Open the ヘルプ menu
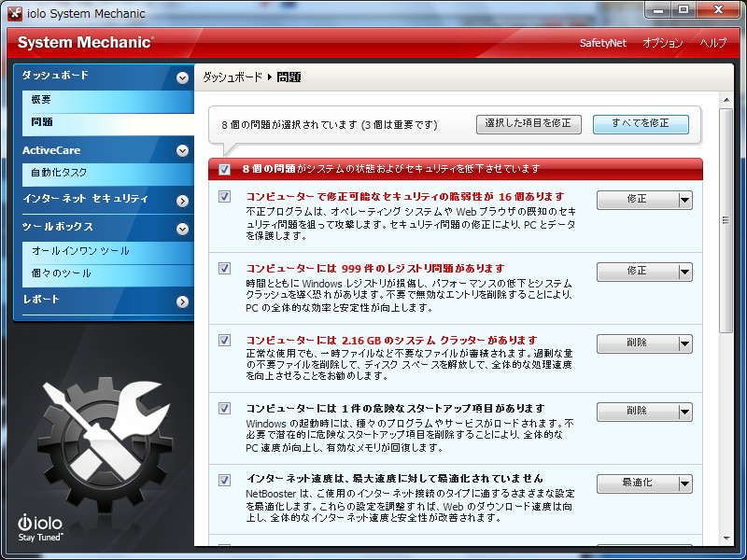Viewport: 747px width, 560px height. [713, 43]
